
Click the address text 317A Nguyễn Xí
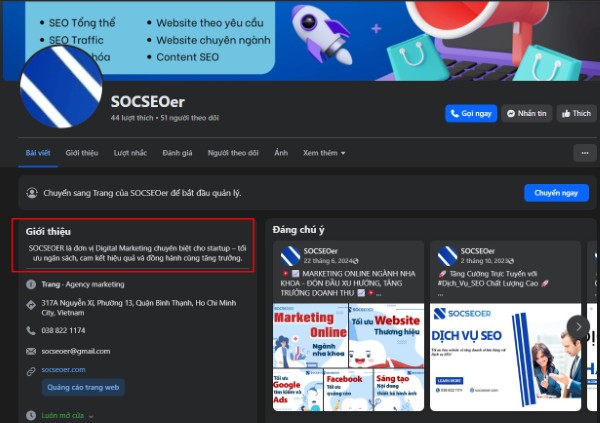(139, 308)
